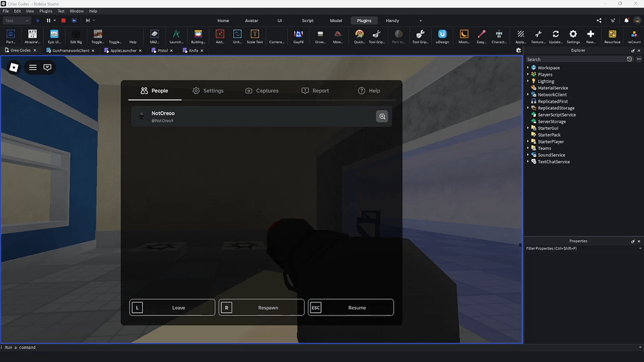Open the Epic UI plugin
Viewport: 644px width, 362px height.
55,36
